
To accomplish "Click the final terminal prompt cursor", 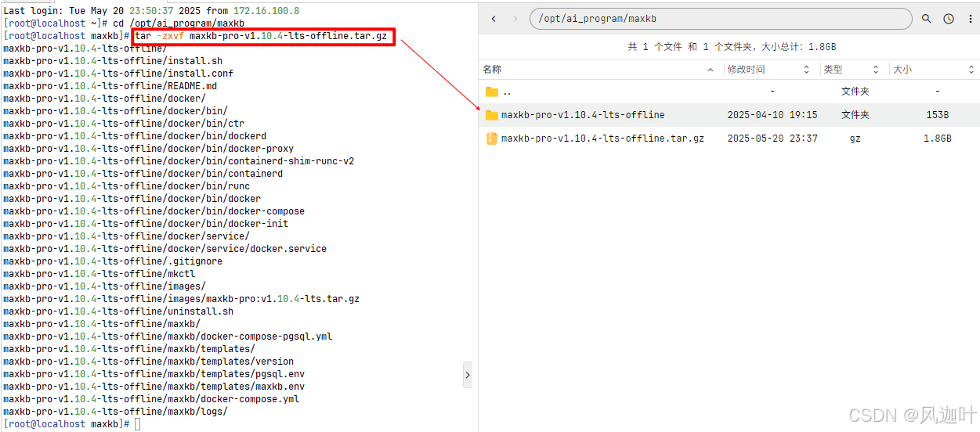I will (x=137, y=424).
